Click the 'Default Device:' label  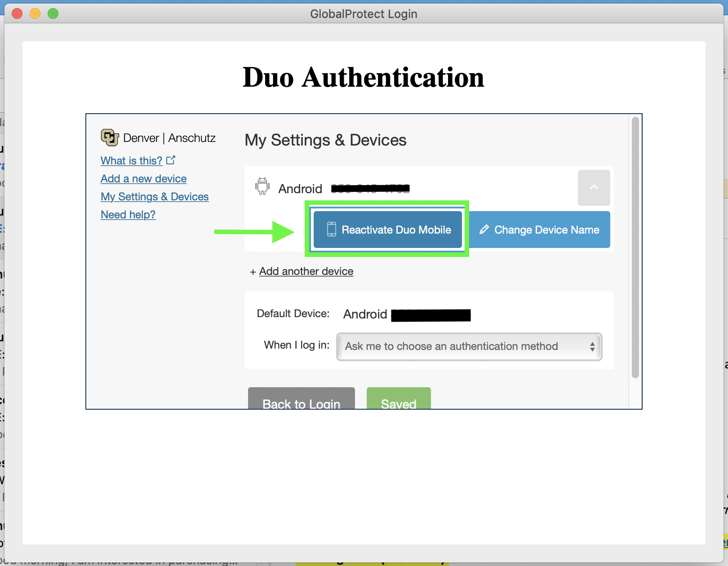[x=293, y=314]
